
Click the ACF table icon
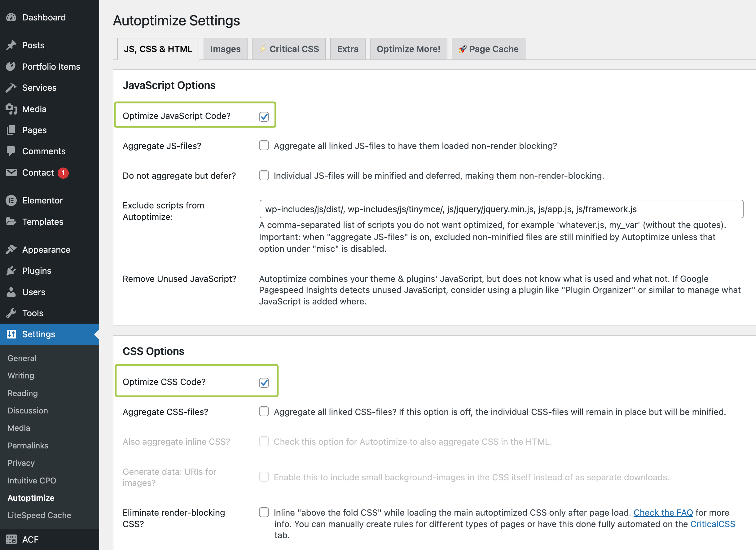[11, 539]
